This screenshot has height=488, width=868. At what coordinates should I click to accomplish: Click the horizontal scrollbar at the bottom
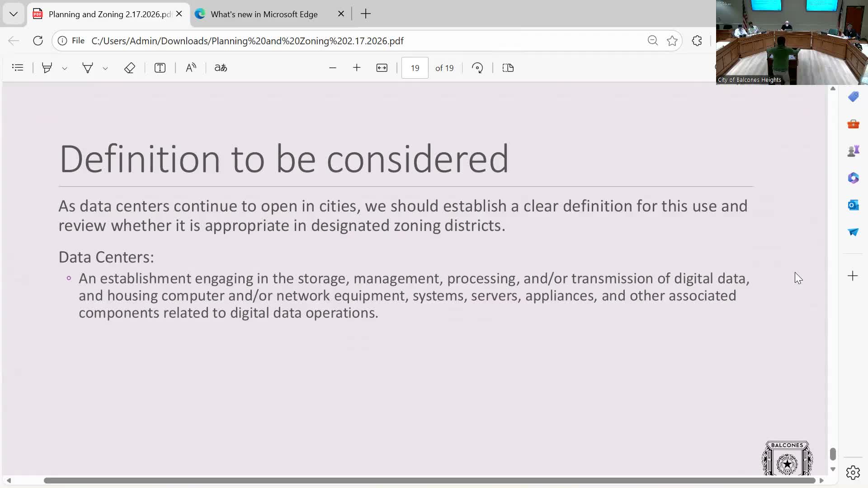click(x=429, y=480)
